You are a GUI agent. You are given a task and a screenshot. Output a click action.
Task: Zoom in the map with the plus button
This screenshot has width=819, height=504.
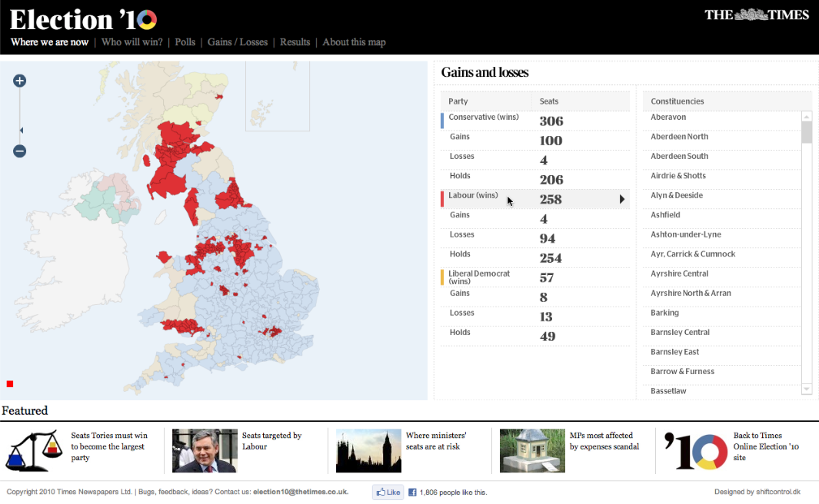[x=20, y=81]
